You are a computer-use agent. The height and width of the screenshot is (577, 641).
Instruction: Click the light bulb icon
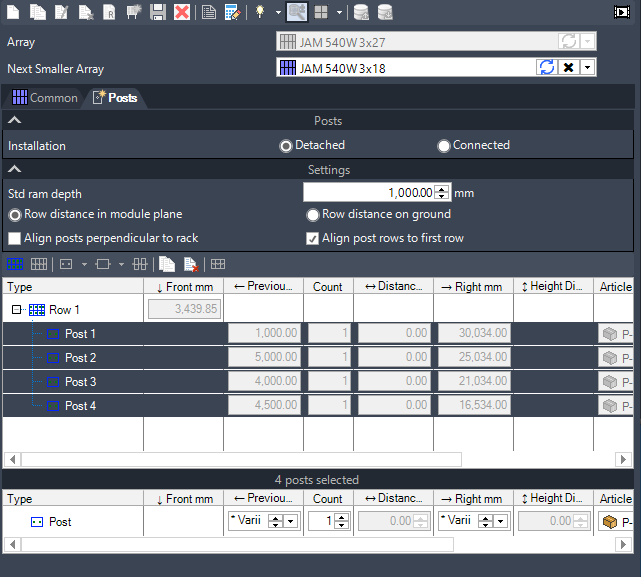[x=260, y=11]
